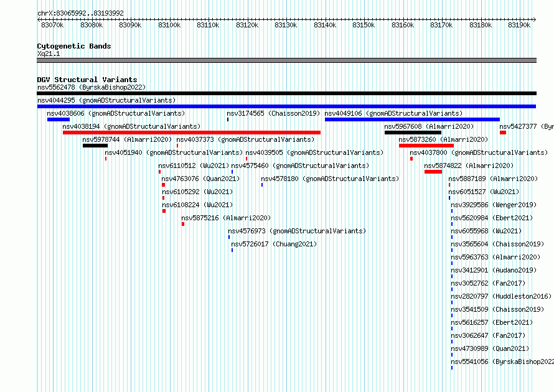Click the 83140k ruler position
The height and width of the screenshot is (392, 554).
point(325,25)
